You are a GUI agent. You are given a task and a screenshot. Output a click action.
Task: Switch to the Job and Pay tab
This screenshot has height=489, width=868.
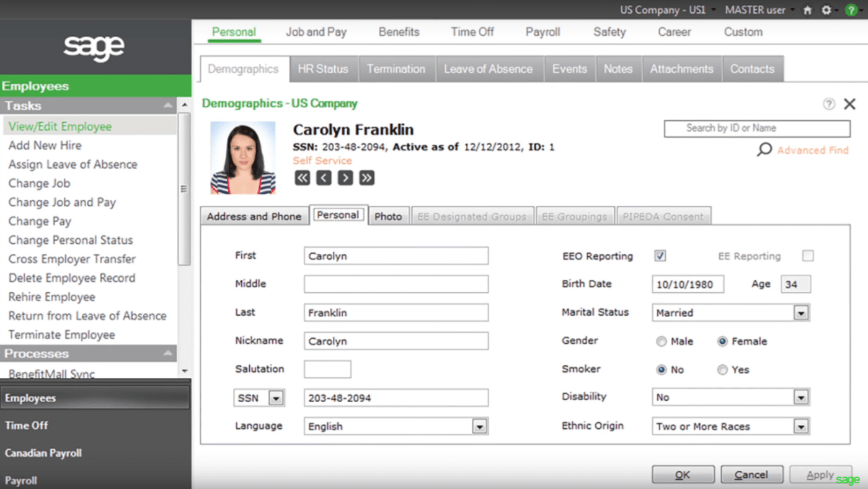(316, 32)
